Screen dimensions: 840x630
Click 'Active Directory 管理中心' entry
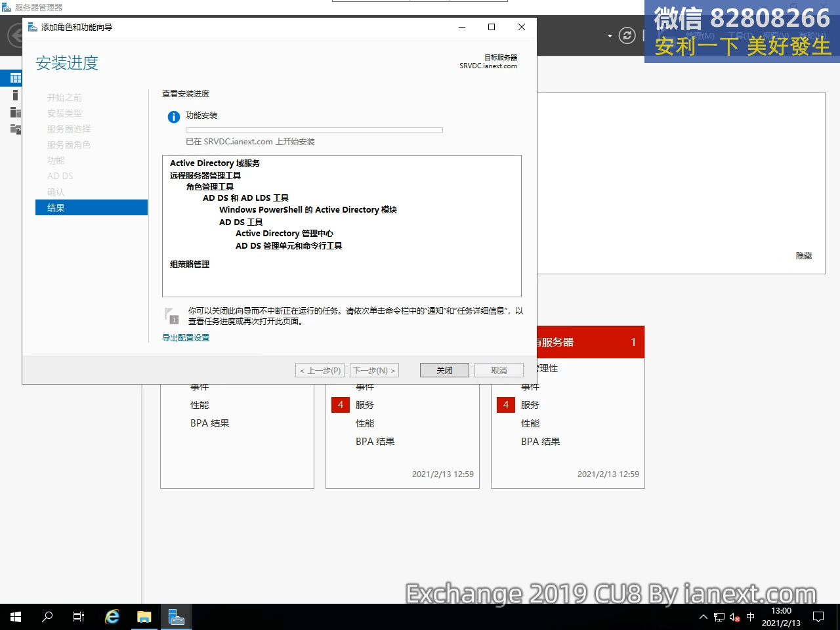coord(284,233)
